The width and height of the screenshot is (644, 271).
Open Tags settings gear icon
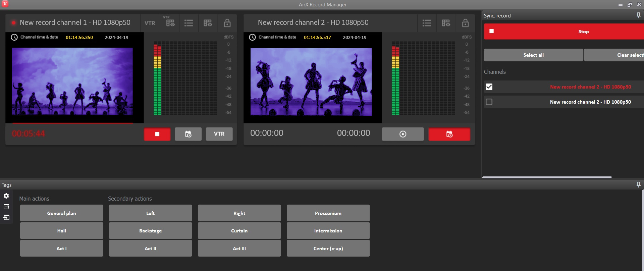pyautogui.click(x=6, y=196)
